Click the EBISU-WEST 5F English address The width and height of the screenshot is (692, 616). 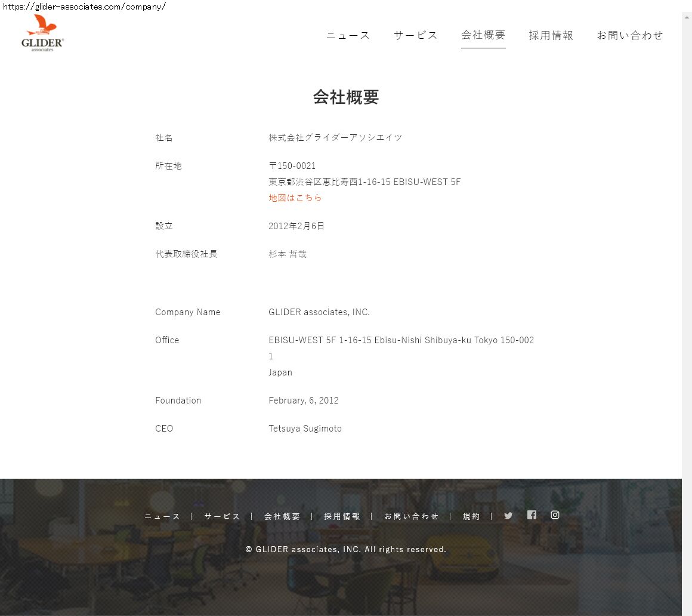click(x=401, y=348)
